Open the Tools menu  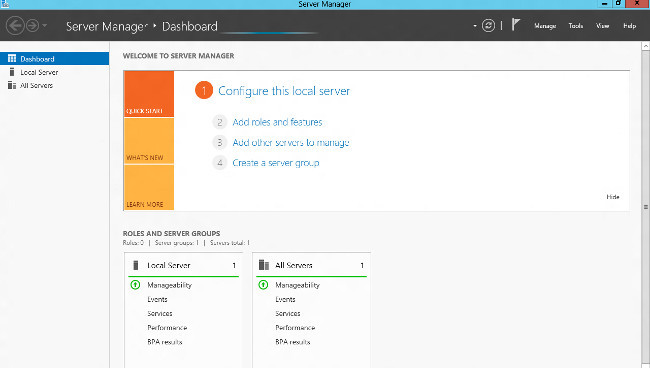(x=576, y=26)
